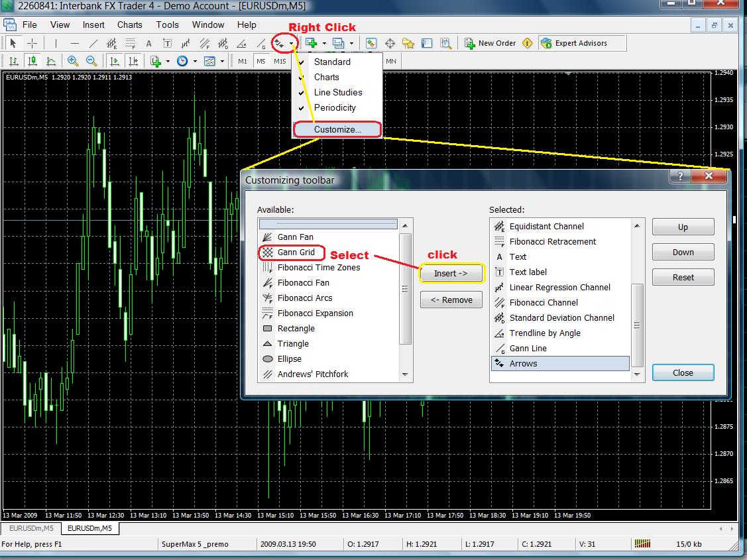Open the Arrows tool dropdown arrow
The image size is (747, 560).
(x=291, y=44)
